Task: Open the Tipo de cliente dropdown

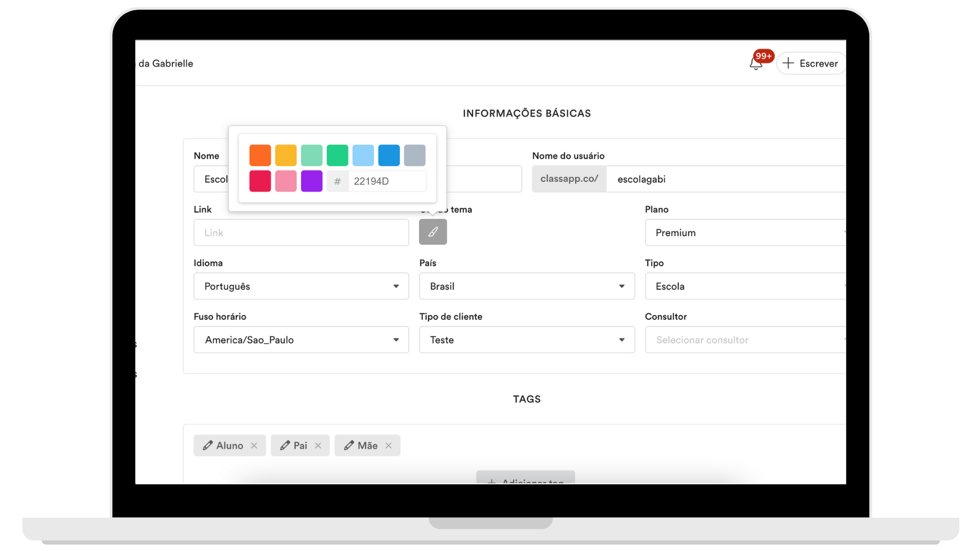Action: (527, 340)
